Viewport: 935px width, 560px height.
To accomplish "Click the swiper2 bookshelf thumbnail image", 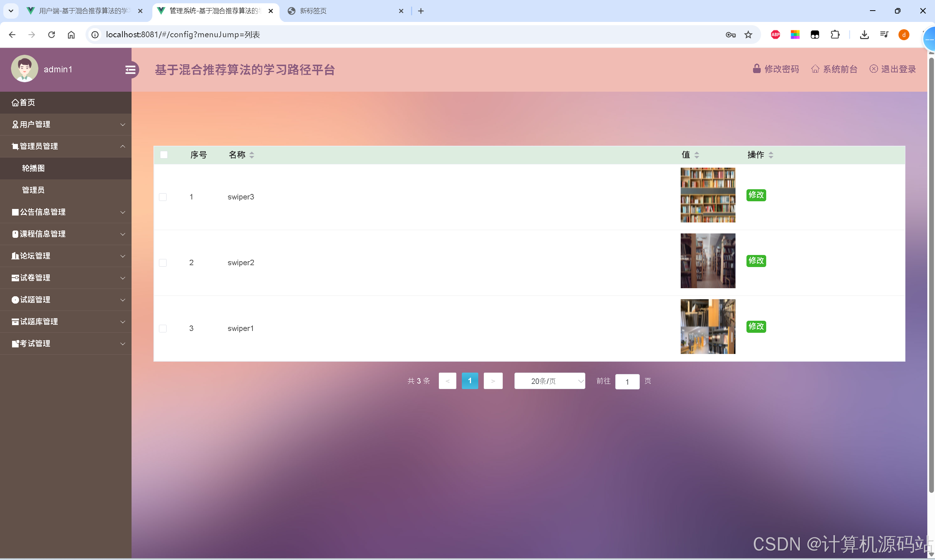I will [x=707, y=260].
